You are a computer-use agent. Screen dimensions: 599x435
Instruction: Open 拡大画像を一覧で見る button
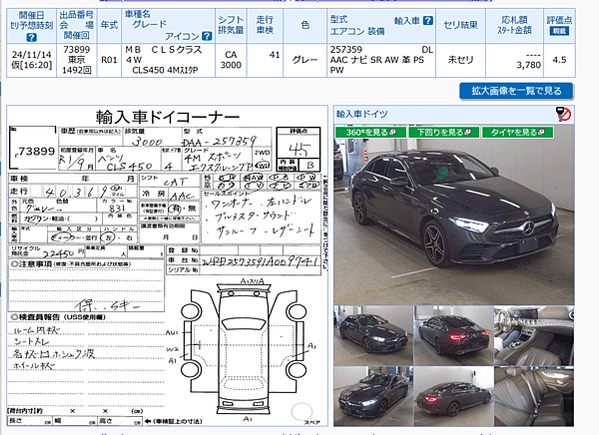tap(516, 91)
